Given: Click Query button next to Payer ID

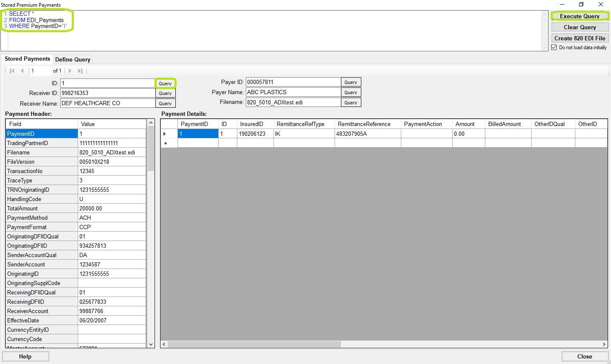Looking at the screenshot, I should pos(351,82).
